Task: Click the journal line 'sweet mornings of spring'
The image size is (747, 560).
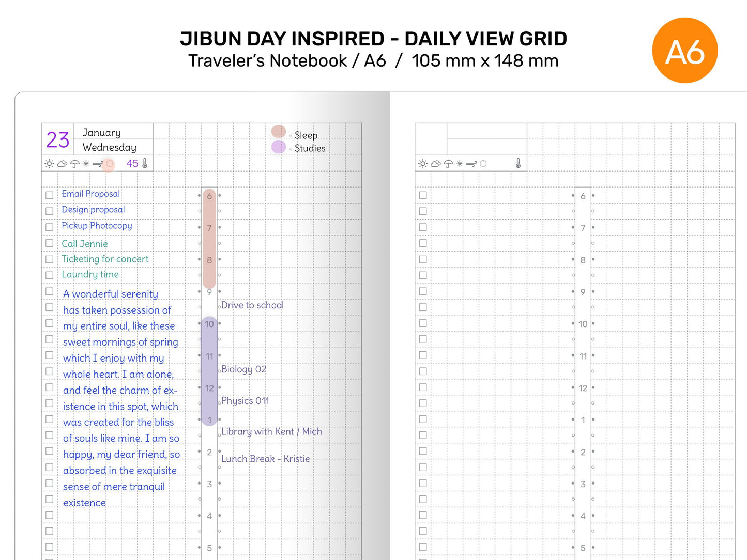Action: pos(120,342)
